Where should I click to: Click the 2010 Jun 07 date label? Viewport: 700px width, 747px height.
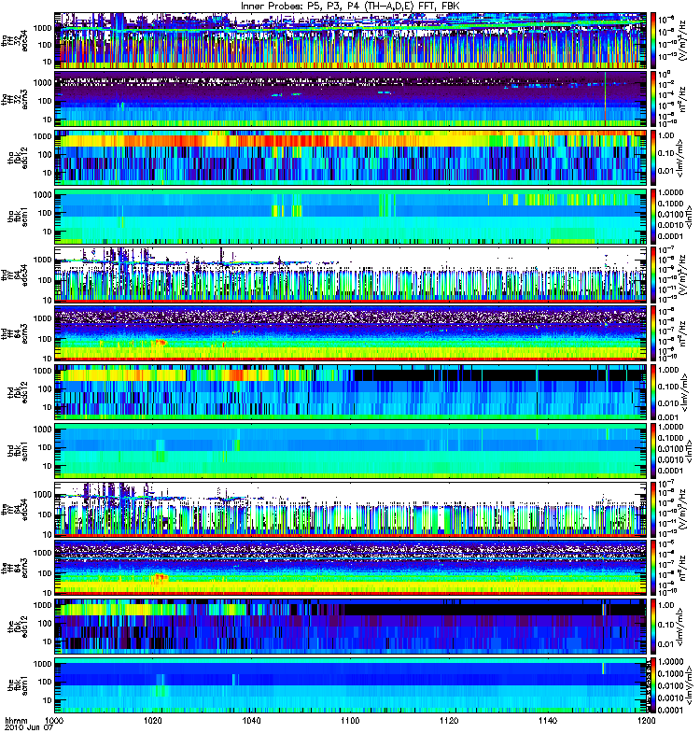pyautogui.click(x=29, y=728)
